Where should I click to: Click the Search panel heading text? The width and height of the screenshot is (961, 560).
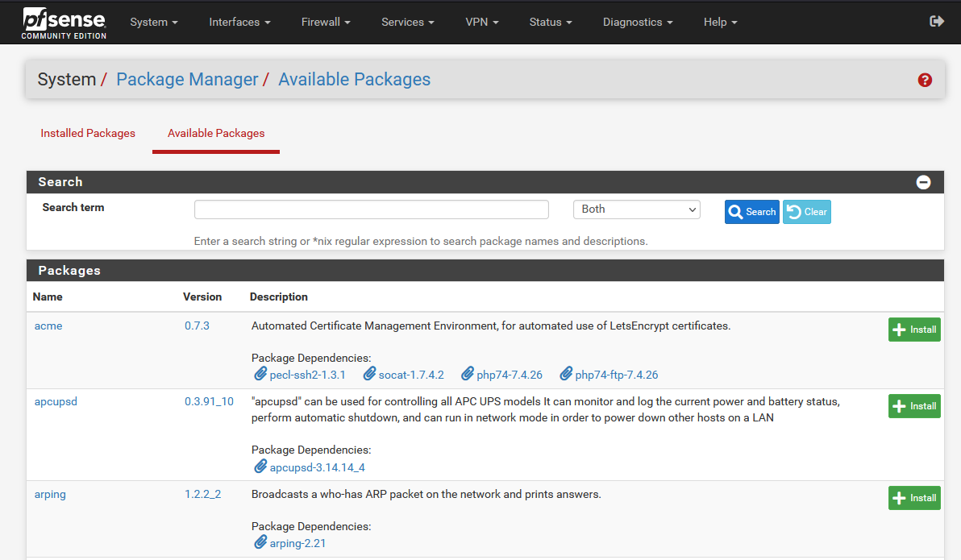point(60,182)
